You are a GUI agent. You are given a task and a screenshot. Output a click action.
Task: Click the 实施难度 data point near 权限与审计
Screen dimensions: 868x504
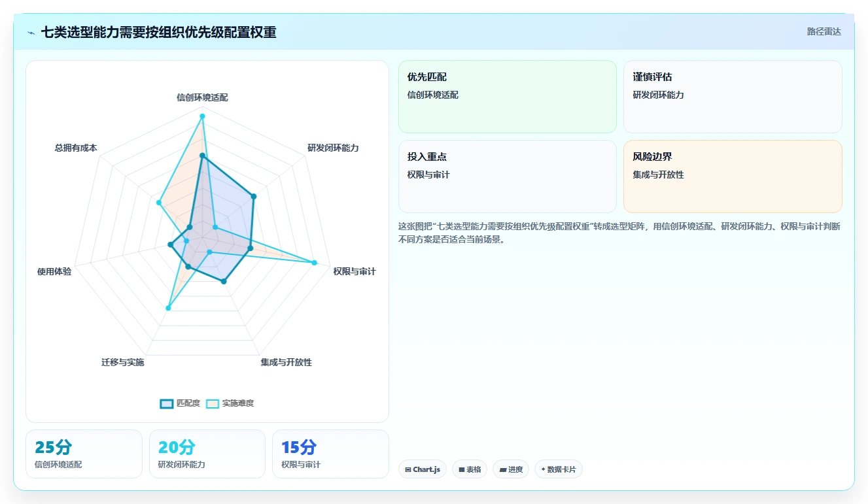click(315, 263)
